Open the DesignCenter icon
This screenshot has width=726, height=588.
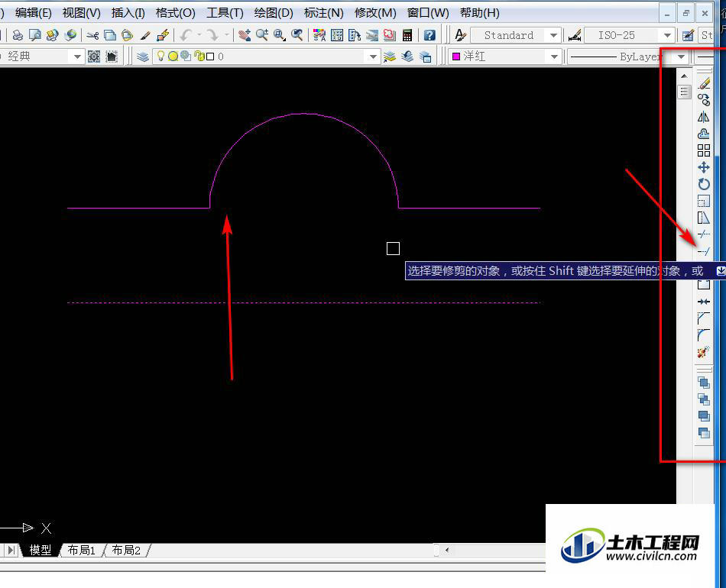(x=336, y=35)
